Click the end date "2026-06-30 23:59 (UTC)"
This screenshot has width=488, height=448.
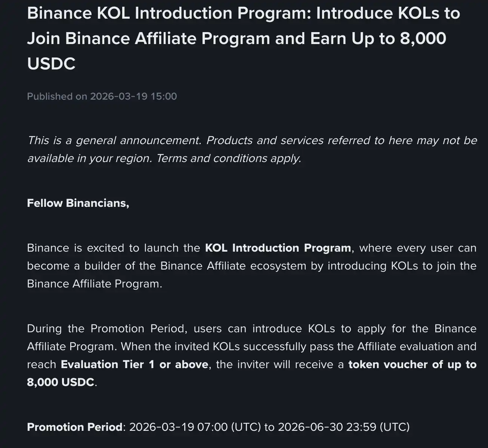coord(344,427)
